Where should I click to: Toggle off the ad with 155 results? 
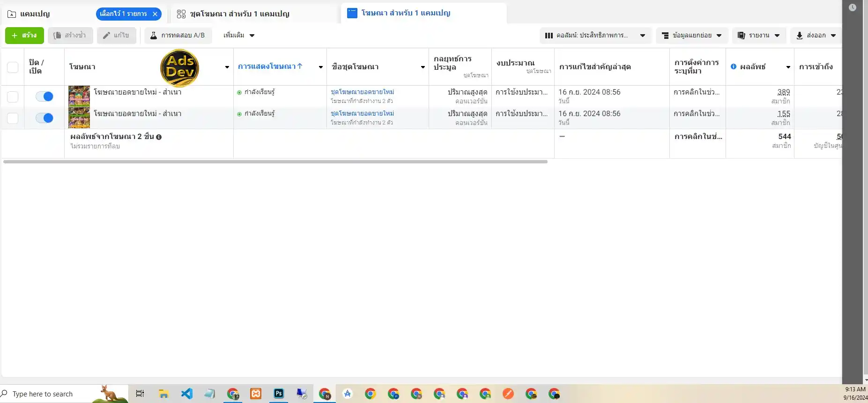[45, 118]
